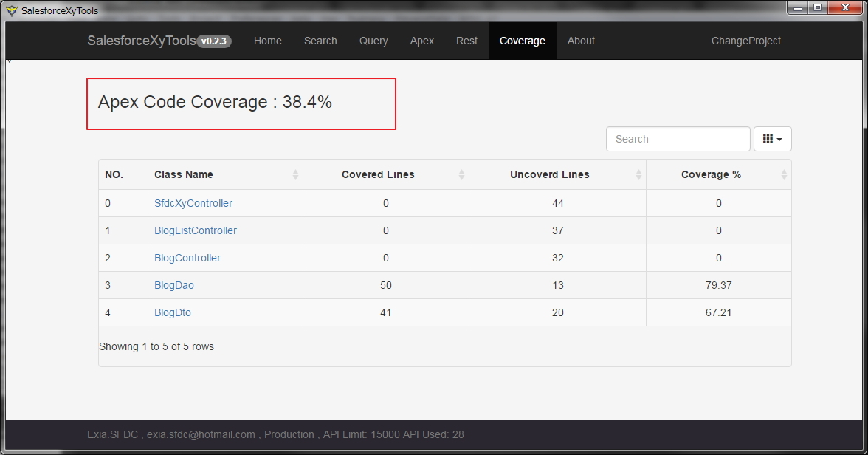Open the SfdcXyController class link
Image resolution: width=868 pixels, height=455 pixels.
coord(193,203)
